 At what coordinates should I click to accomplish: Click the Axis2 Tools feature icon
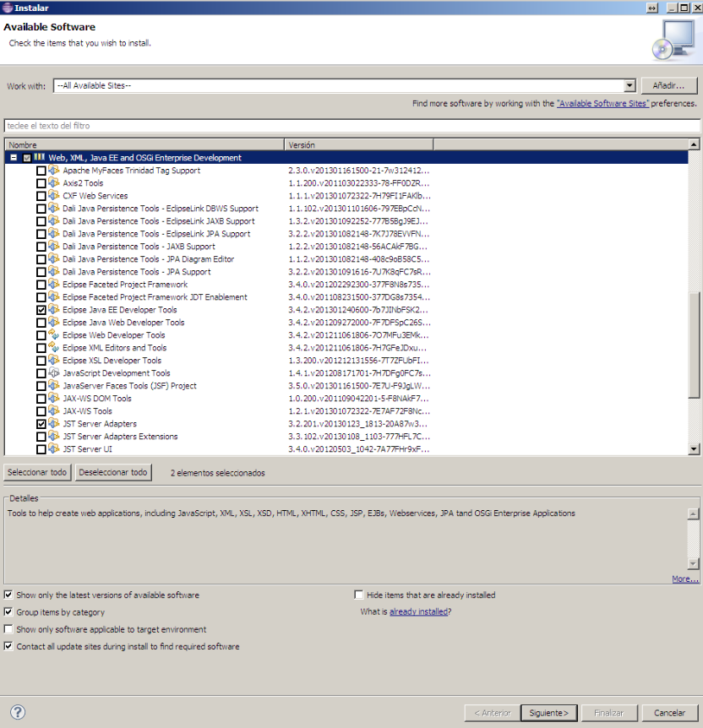coord(54,183)
